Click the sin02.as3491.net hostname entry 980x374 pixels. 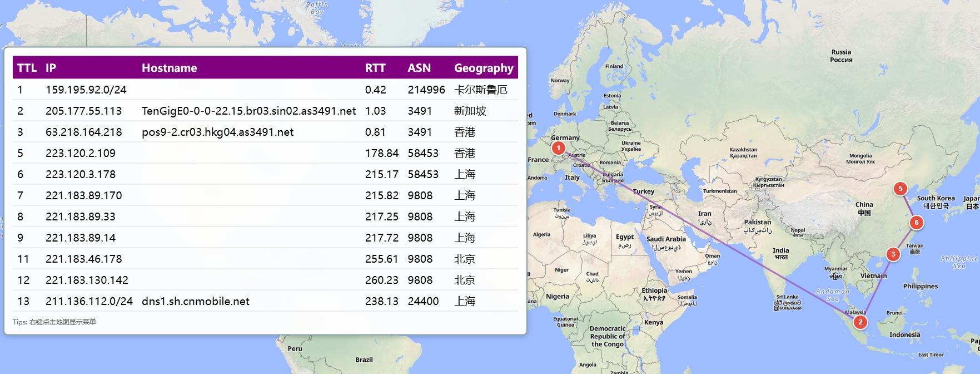pos(248,111)
